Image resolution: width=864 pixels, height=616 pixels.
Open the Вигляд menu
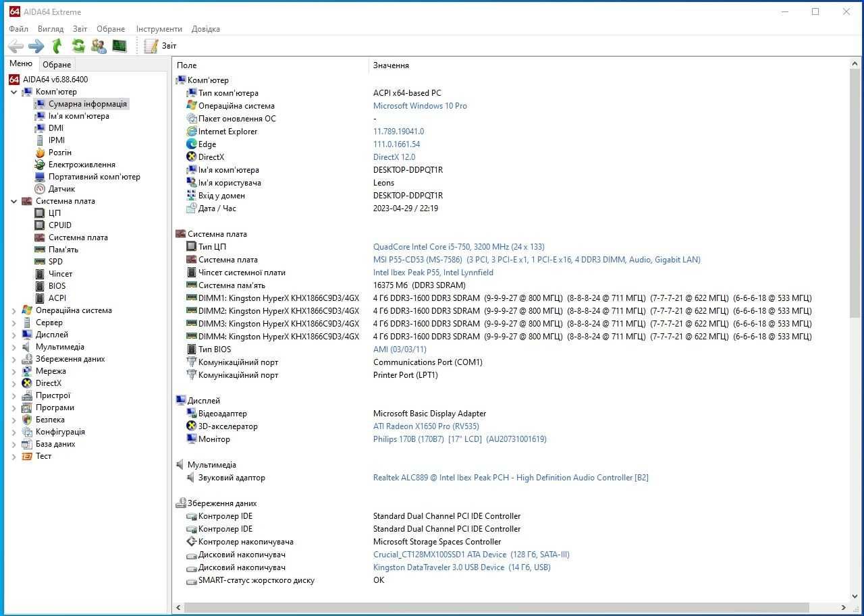(51, 29)
